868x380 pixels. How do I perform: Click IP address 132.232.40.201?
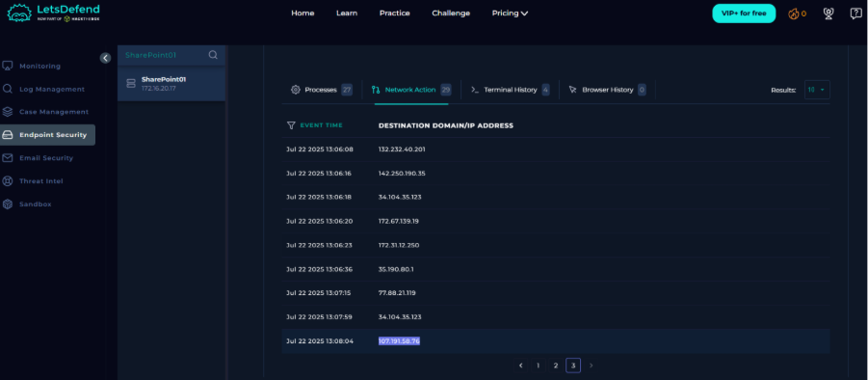click(402, 149)
